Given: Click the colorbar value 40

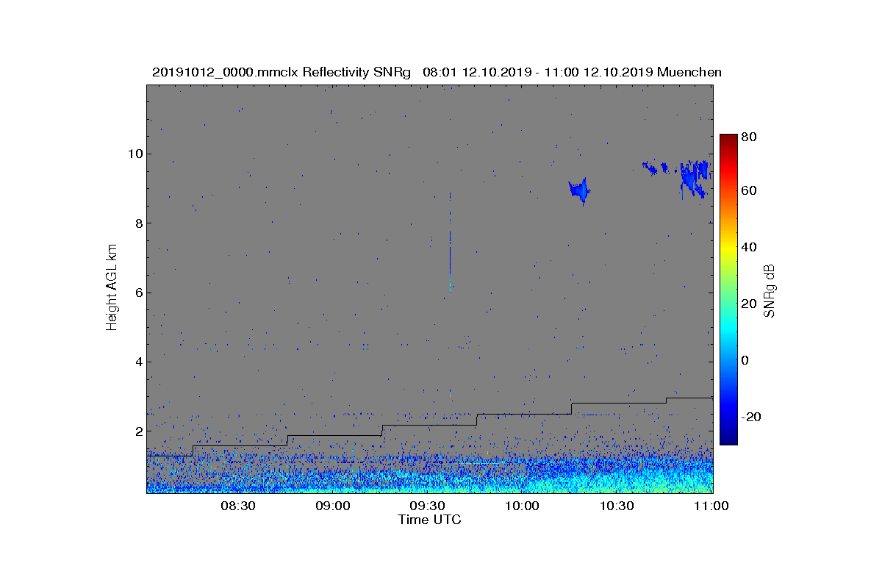Looking at the screenshot, I should [750, 247].
